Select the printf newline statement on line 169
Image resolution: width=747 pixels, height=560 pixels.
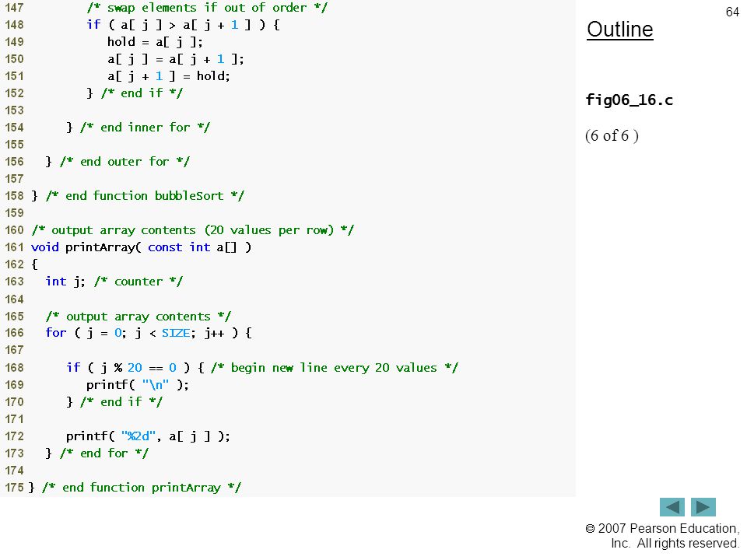point(138,385)
